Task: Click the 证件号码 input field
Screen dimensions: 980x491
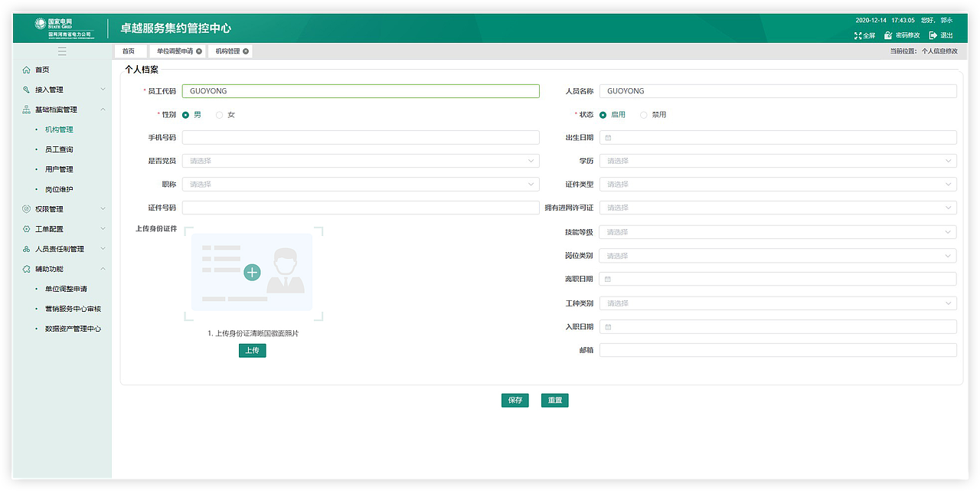Action: pyautogui.click(x=361, y=208)
